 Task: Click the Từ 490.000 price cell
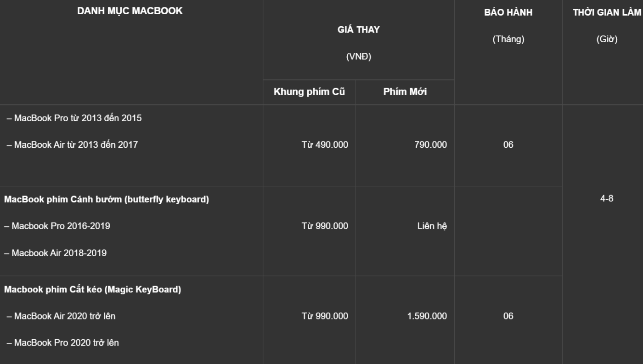[x=325, y=145]
